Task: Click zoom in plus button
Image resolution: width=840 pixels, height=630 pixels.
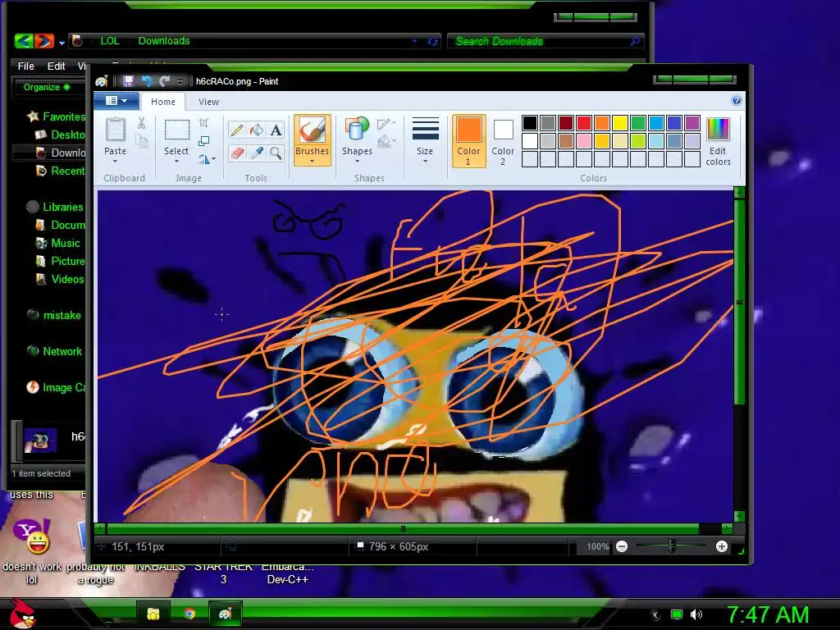Action: pos(722,546)
